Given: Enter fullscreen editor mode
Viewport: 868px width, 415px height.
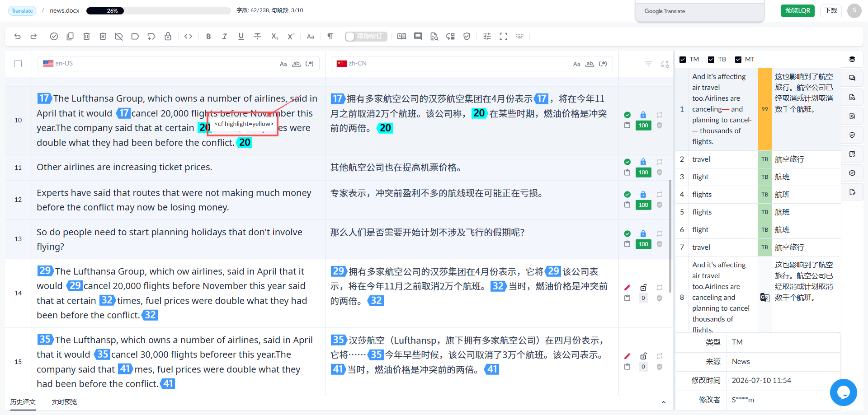Looking at the screenshot, I should click(x=503, y=37).
